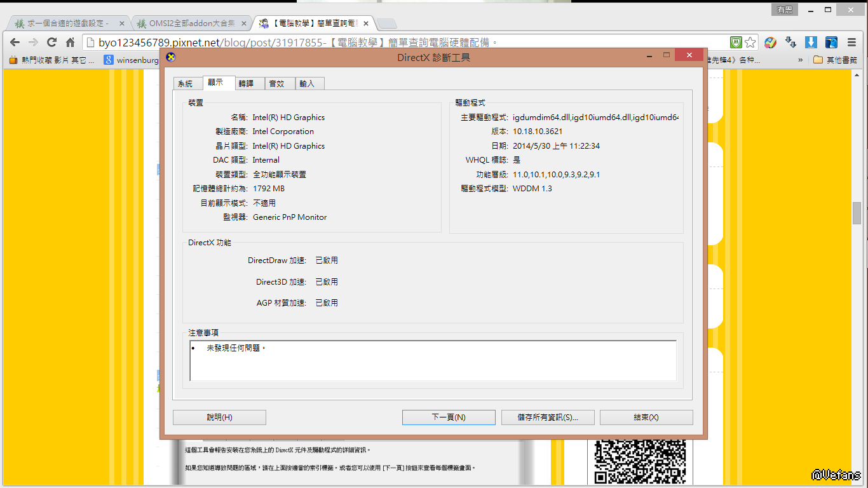Select the device name value Intel(R) HD Graphics
Image resolution: width=868 pixels, height=488 pixels.
288,118
